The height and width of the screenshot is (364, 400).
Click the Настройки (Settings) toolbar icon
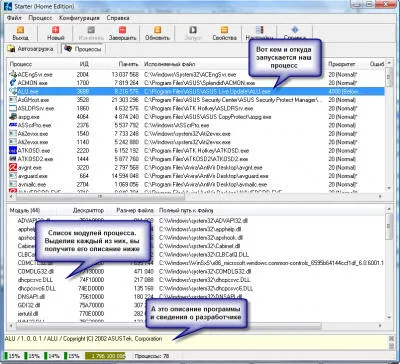coord(259,30)
